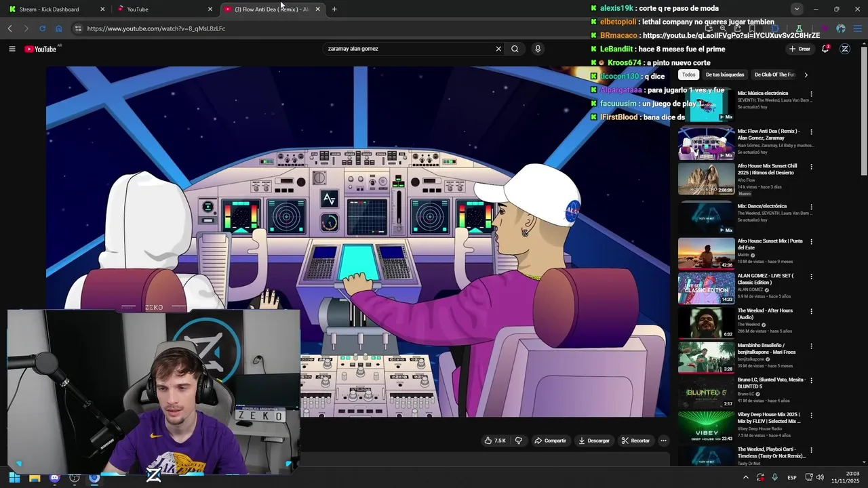Viewport: 868px width, 488px height.
Task: Open Mix: Flow Anti Dea (Remix) title
Action: click(768, 134)
